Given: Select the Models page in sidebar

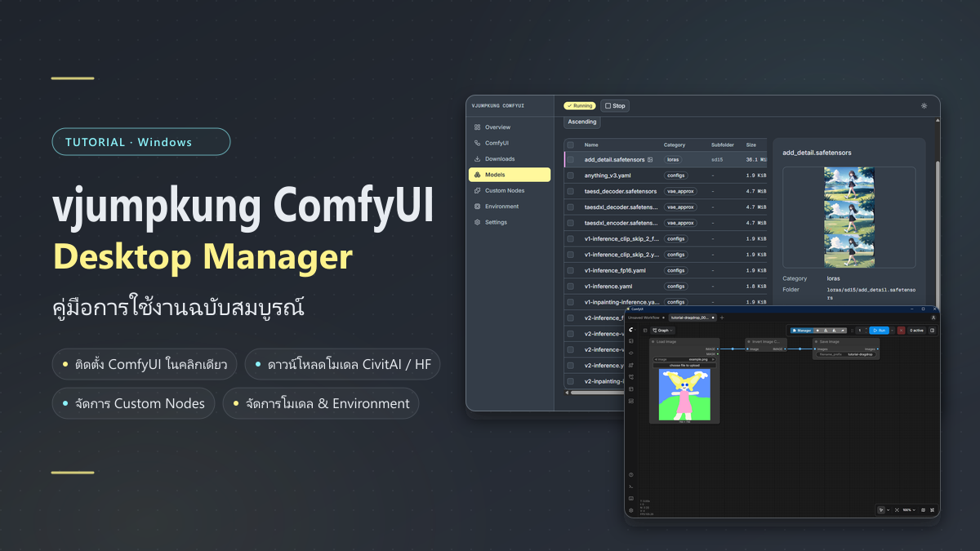Looking at the screenshot, I should coord(510,175).
